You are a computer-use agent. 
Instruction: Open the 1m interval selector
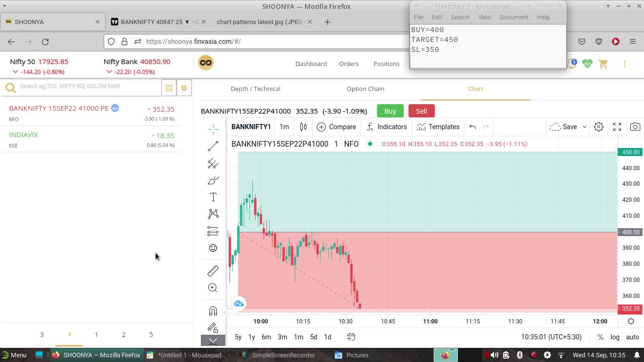click(284, 127)
